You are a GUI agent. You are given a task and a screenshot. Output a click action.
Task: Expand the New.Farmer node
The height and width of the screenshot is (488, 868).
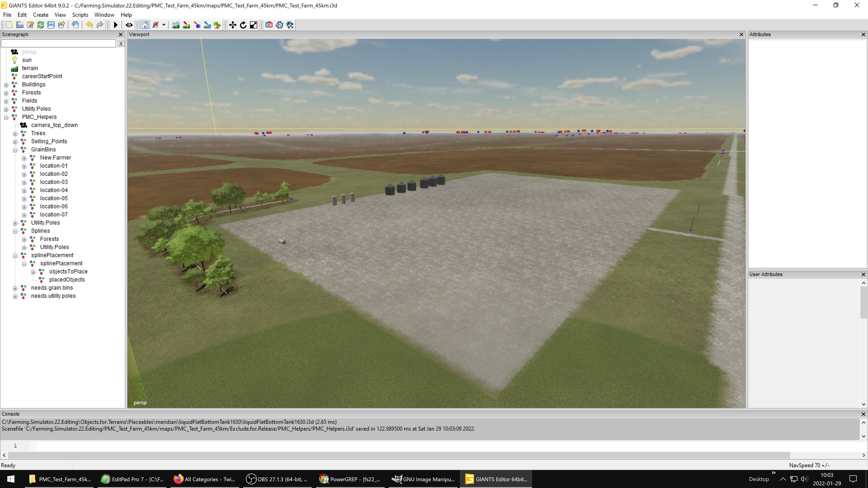click(24, 158)
